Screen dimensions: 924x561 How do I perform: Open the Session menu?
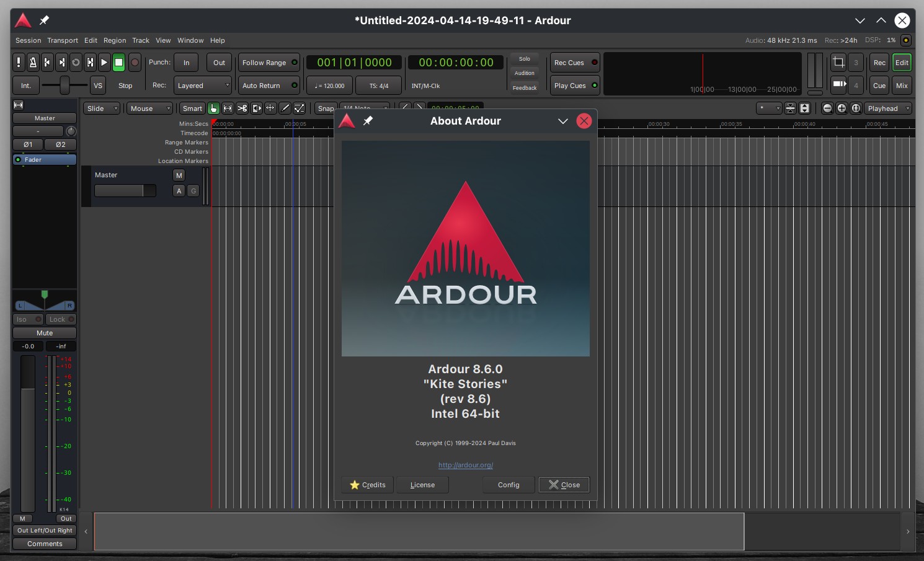click(x=29, y=40)
